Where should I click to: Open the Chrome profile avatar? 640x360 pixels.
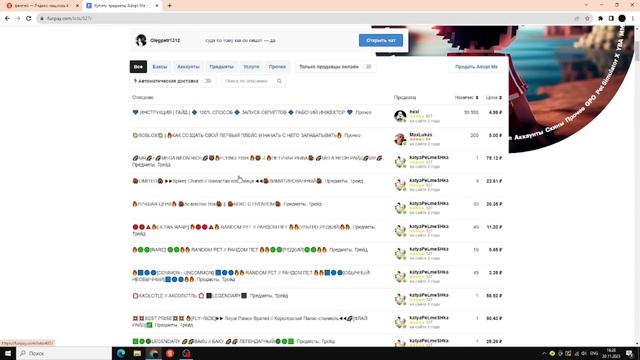[622, 18]
